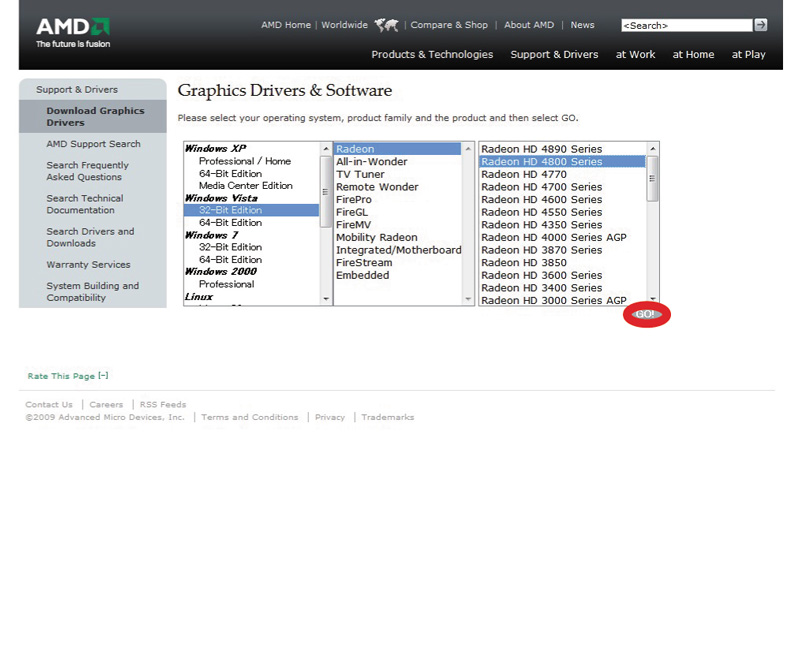Select TV Tuner product family
The height and width of the screenshot is (664, 800).
(360, 175)
